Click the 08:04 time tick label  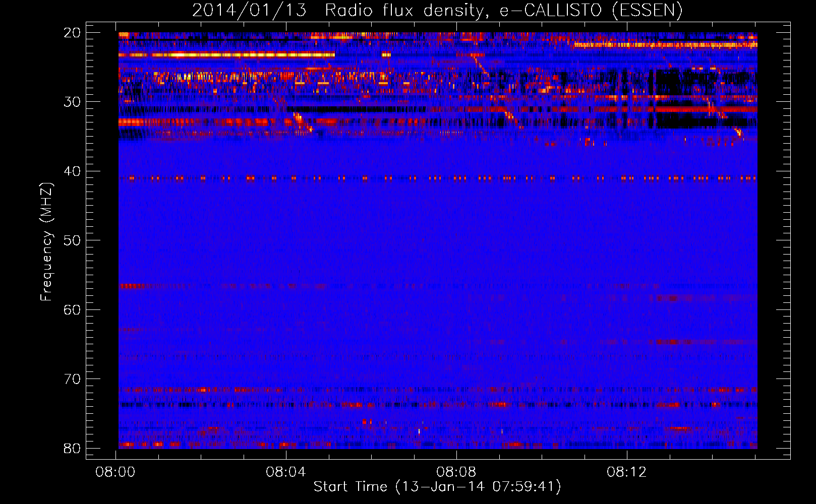click(x=286, y=472)
